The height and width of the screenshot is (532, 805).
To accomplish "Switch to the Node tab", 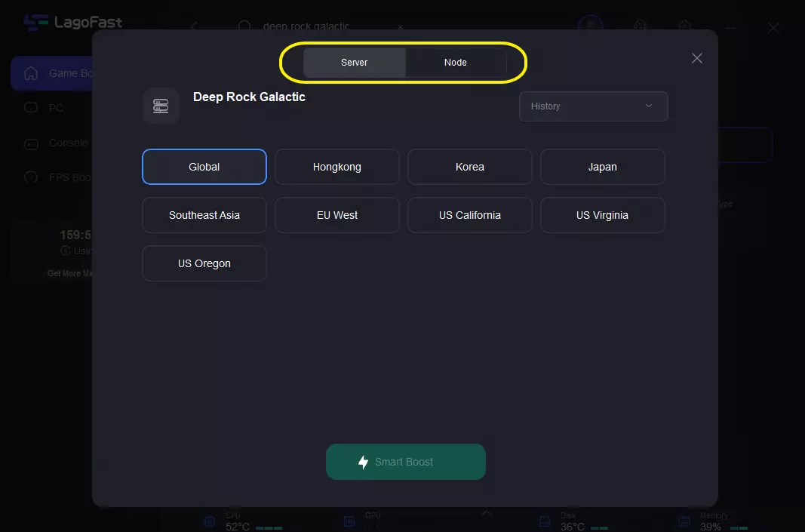I will (x=456, y=63).
